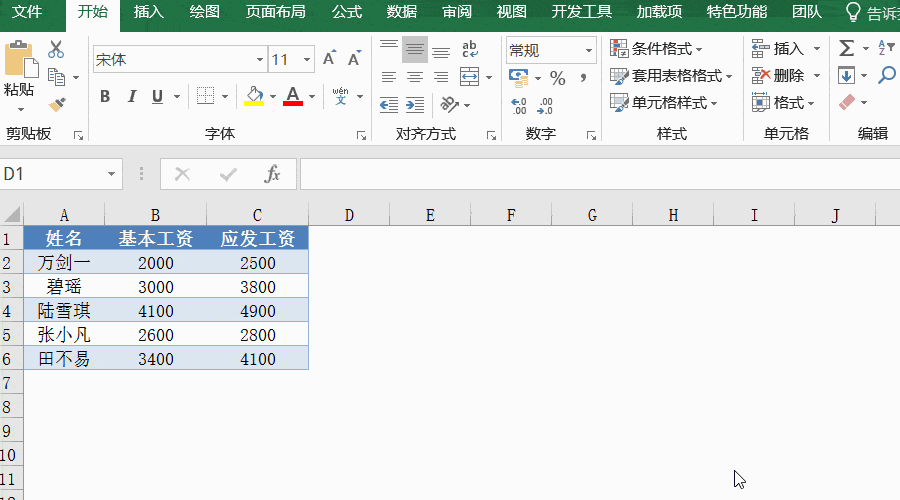Screen dimensions: 900x500
Task: Decrease font size with the small A
Action: (x=354, y=58)
